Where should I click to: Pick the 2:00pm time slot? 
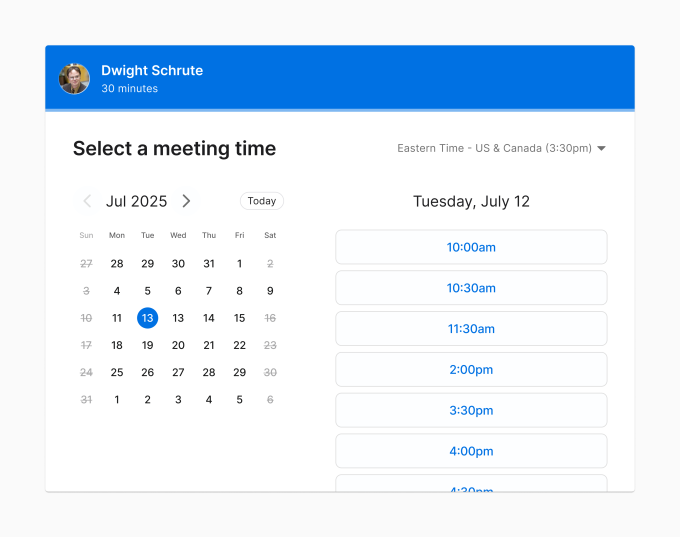click(x=471, y=369)
